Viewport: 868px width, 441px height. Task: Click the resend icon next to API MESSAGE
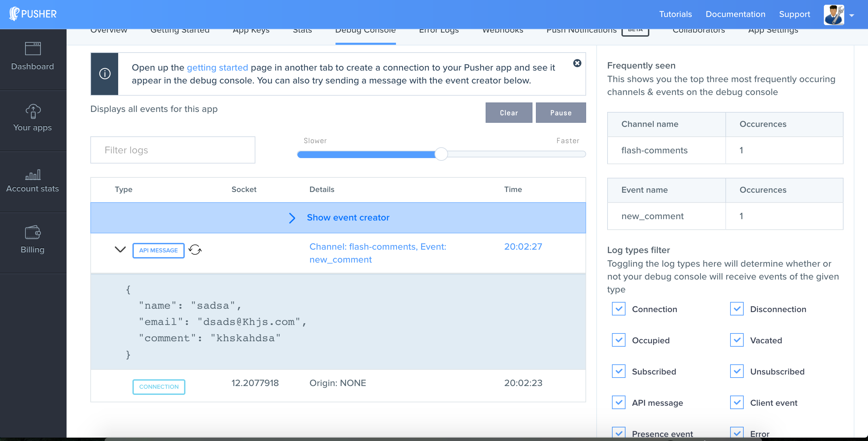click(x=195, y=250)
